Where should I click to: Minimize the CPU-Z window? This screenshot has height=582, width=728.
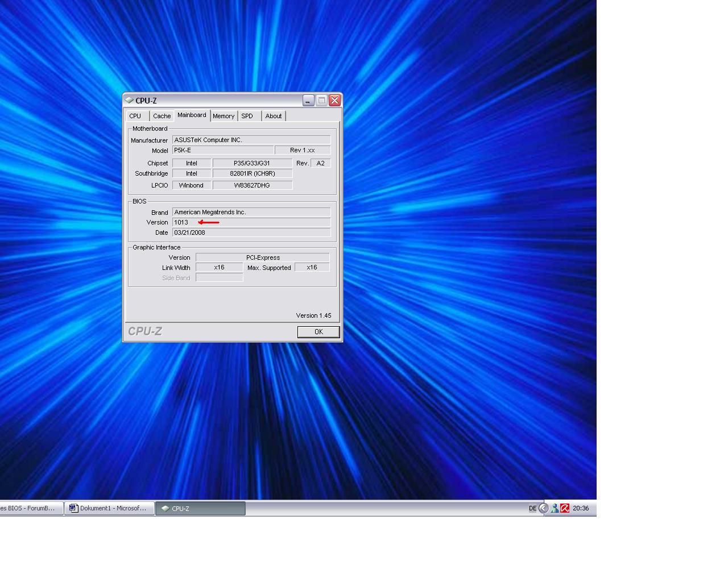(308, 101)
